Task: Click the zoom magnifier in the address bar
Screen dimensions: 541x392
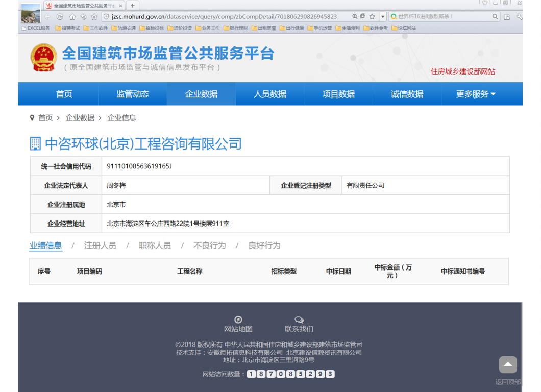Action: (354, 17)
